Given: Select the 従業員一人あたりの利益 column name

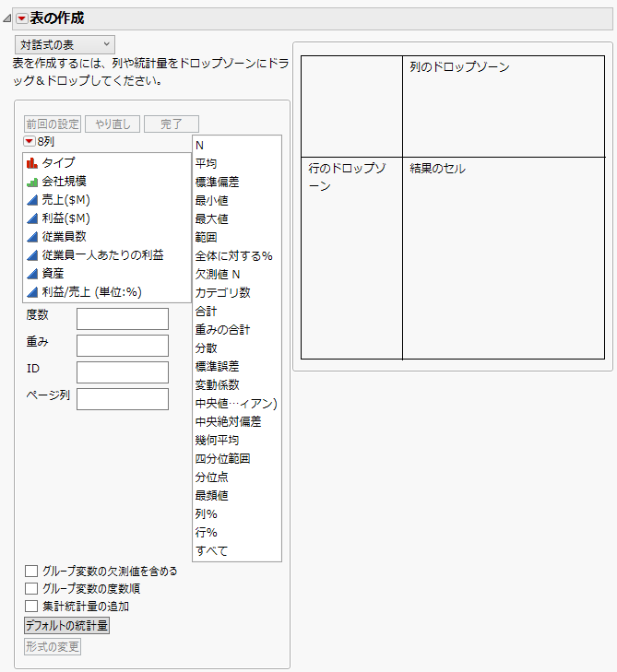Looking at the screenshot, I should coord(103,255).
